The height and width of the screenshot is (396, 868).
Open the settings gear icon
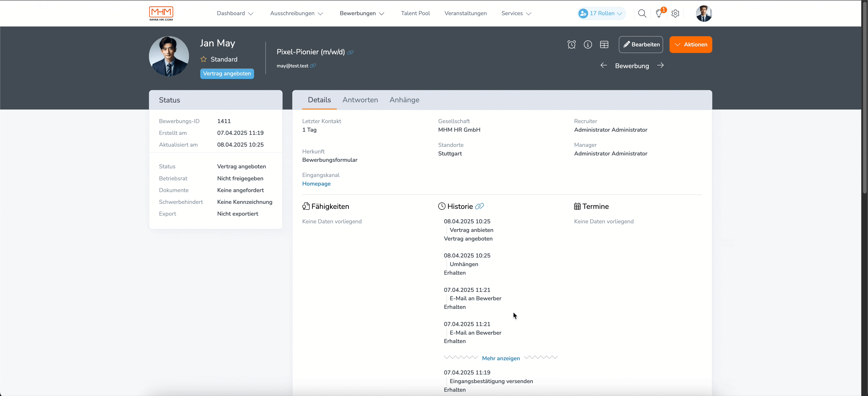coord(675,13)
